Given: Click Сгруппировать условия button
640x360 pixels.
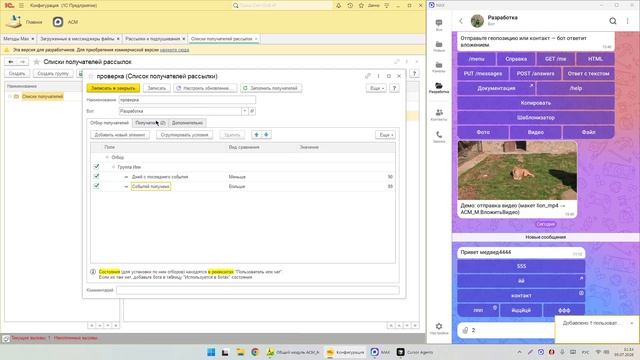Looking at the screenshot, I should tap(184, 135).
